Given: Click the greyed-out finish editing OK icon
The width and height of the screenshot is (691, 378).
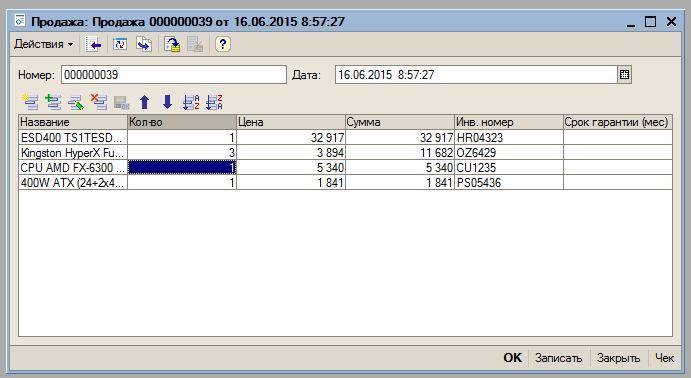Looking at the screenshot, I should pyautogui.click(x=122, y=102).
